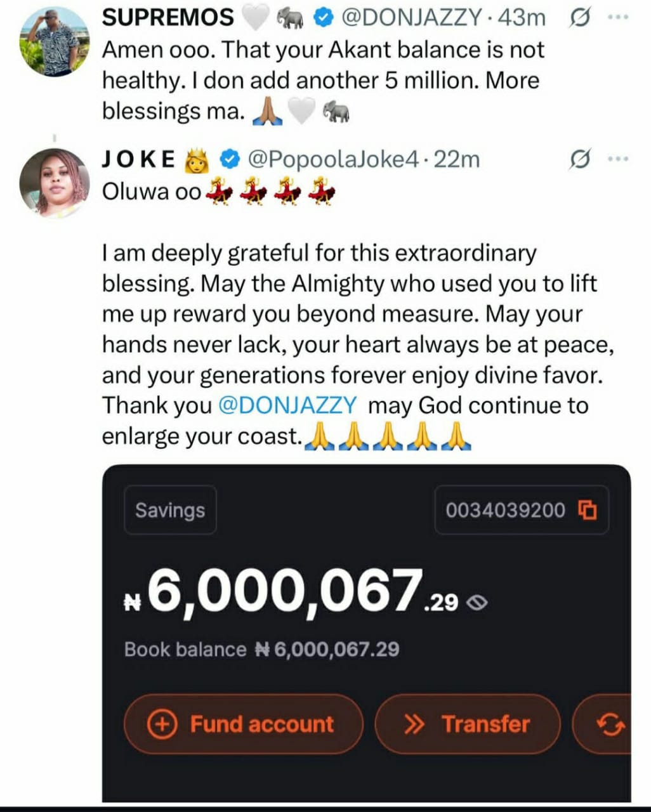Open Don Jazzy's profile picture
Screen dimensions: 651x812
click(54, 43)
